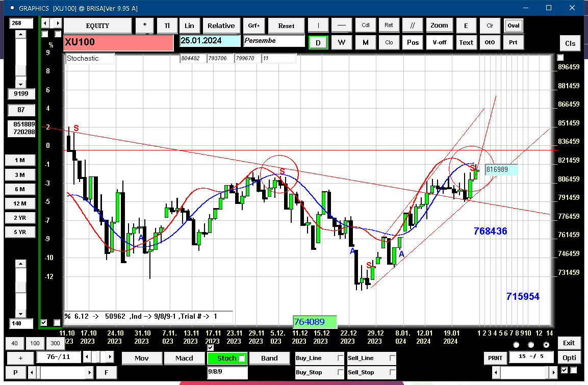588x385 pixels.
Task: Switch to the weekly W timeframe
Action: click(x=341, y=42)
